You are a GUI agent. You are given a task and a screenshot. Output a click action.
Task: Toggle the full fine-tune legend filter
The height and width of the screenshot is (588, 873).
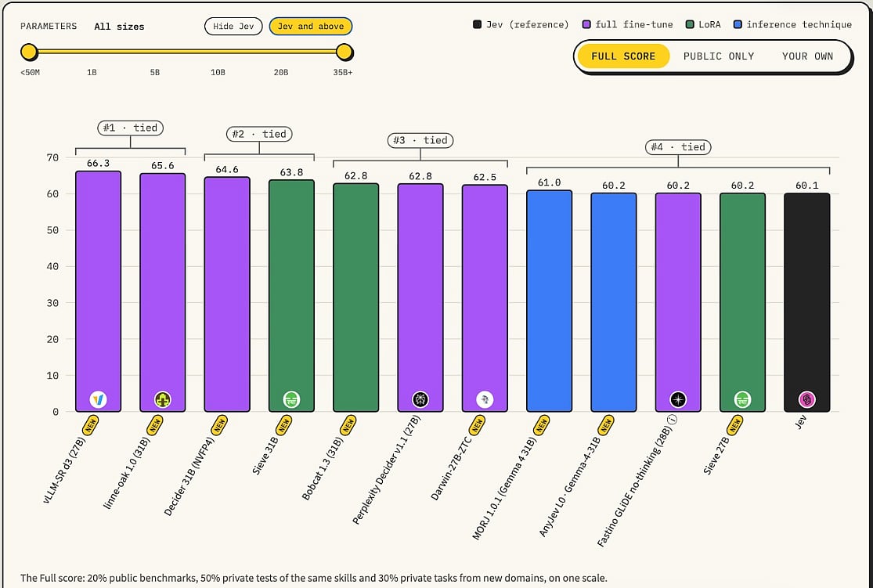[628, 24]
